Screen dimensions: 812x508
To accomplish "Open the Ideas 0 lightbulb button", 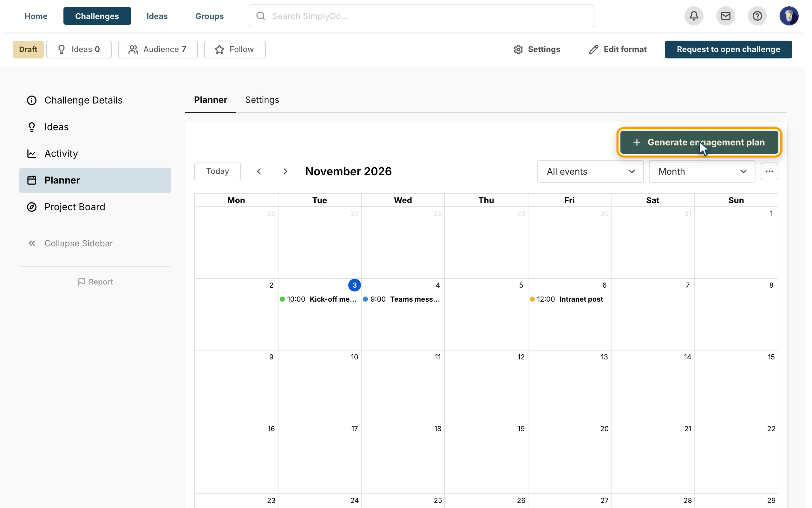I will pos(79,50).
